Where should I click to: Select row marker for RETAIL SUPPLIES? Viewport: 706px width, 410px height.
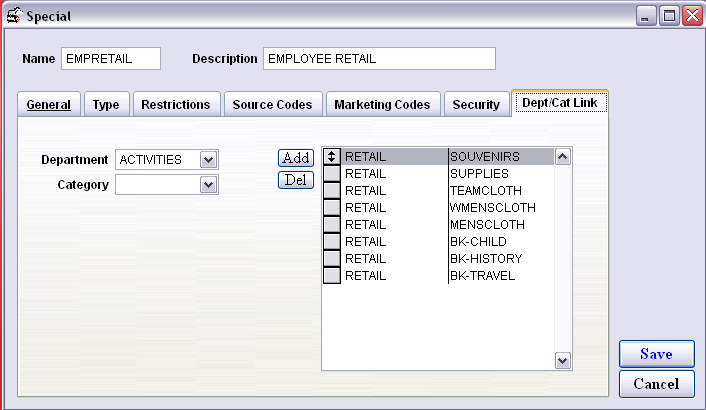332,174
